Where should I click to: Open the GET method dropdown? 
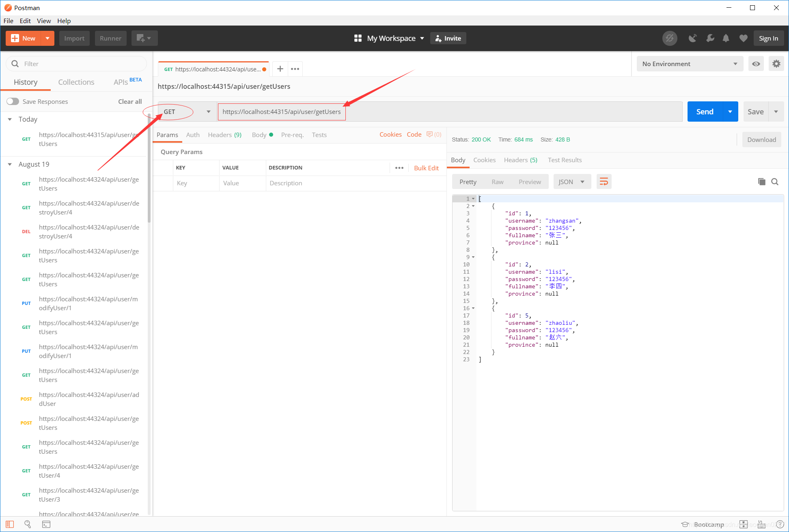(x=187, y=112)
